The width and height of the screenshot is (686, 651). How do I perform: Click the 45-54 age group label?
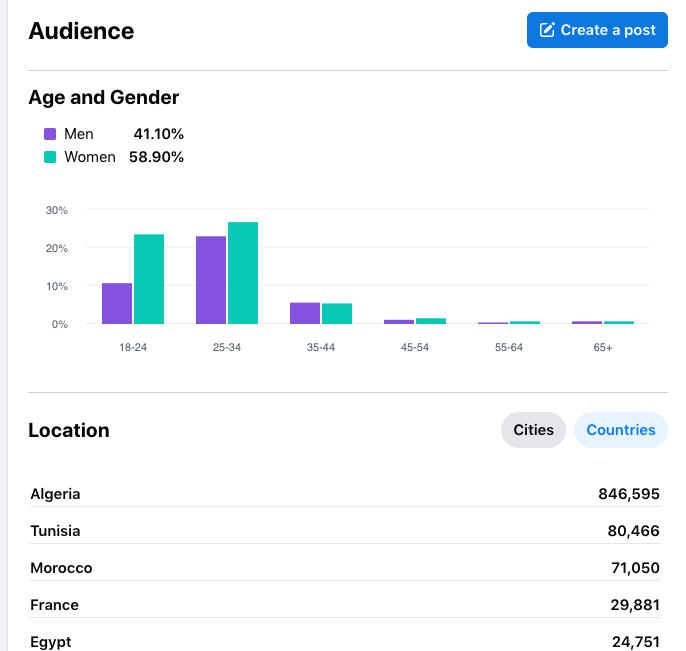(415, 346)
